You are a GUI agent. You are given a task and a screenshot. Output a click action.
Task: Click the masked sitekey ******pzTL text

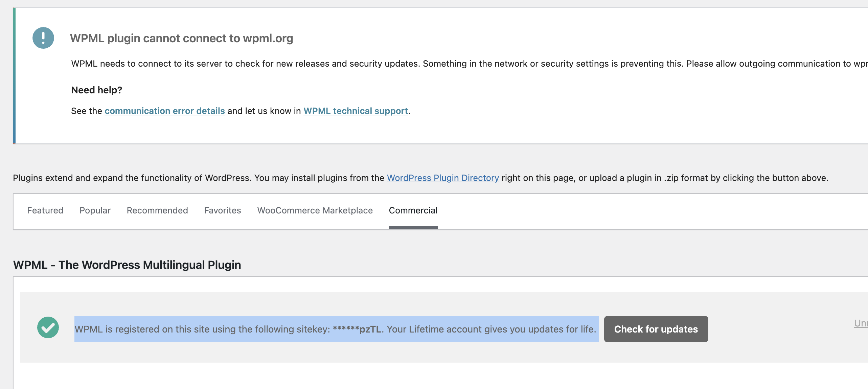357,329
